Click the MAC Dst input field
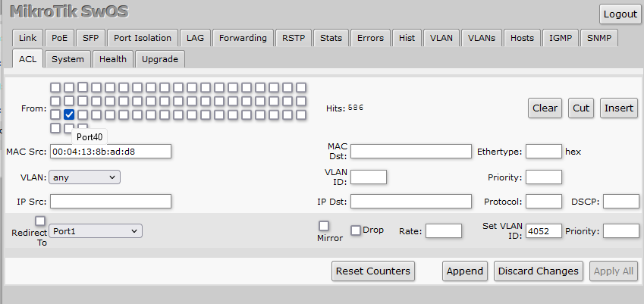644x304 pixels. click(410, 152)
